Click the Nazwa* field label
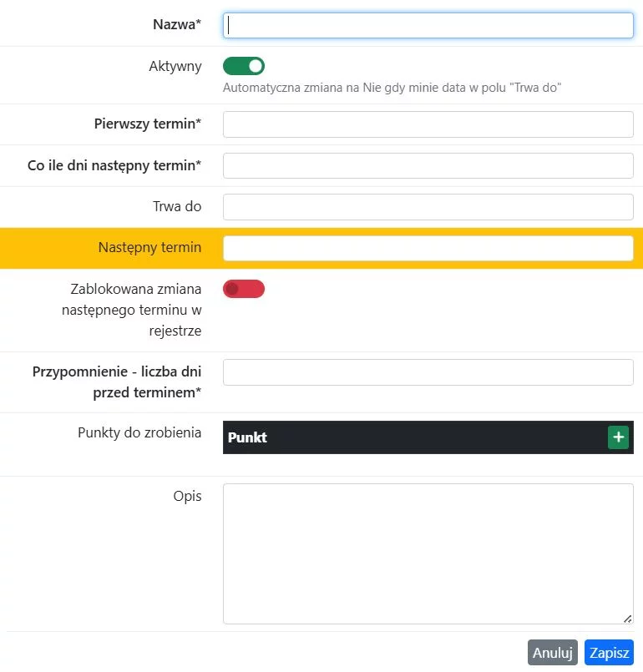Screen dimensions: 643x672 176,25
